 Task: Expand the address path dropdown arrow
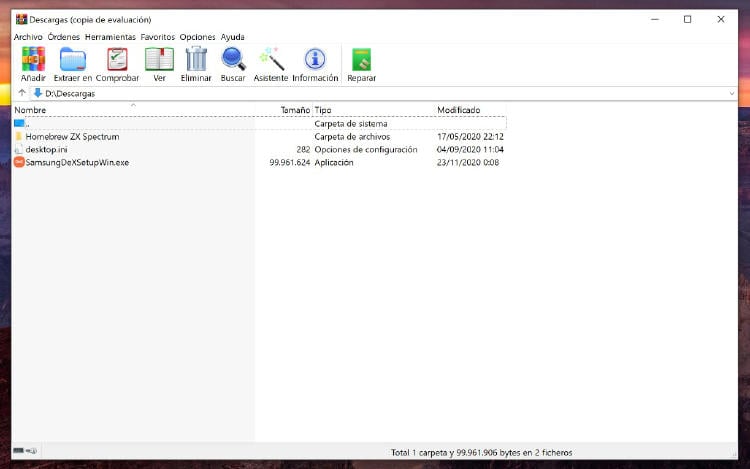click(x=730, y=93)
